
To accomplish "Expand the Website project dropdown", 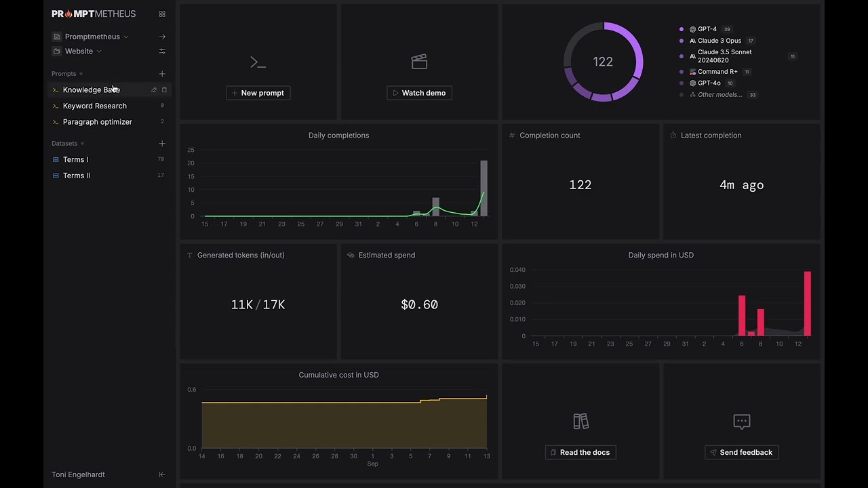I will click(99, 52).
